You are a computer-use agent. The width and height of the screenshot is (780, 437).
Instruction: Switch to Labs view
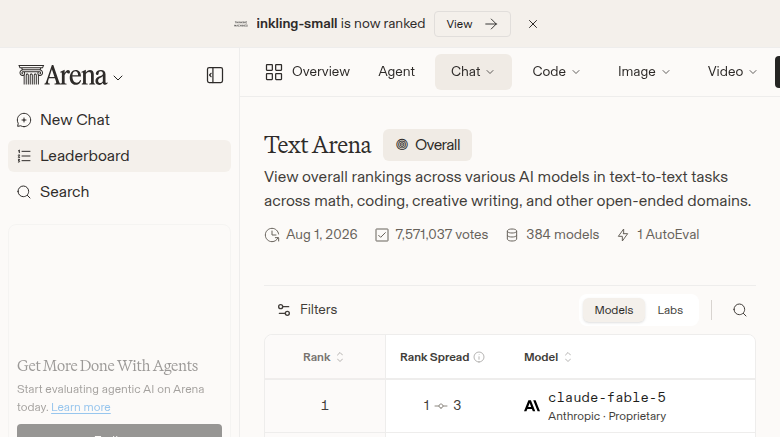coord(670,310)
